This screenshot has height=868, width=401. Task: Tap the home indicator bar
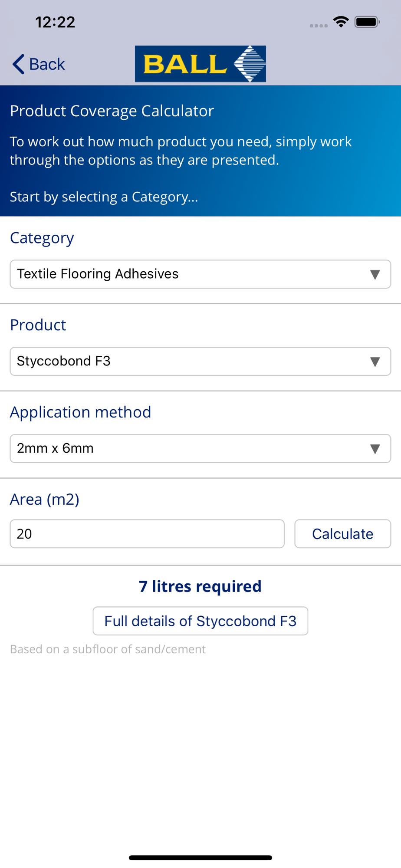(x=200, y=858)
